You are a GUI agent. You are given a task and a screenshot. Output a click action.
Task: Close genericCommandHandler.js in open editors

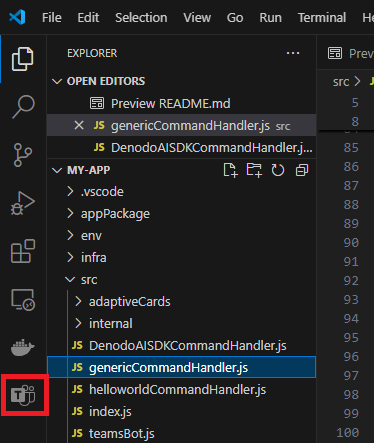pos(79,125)
